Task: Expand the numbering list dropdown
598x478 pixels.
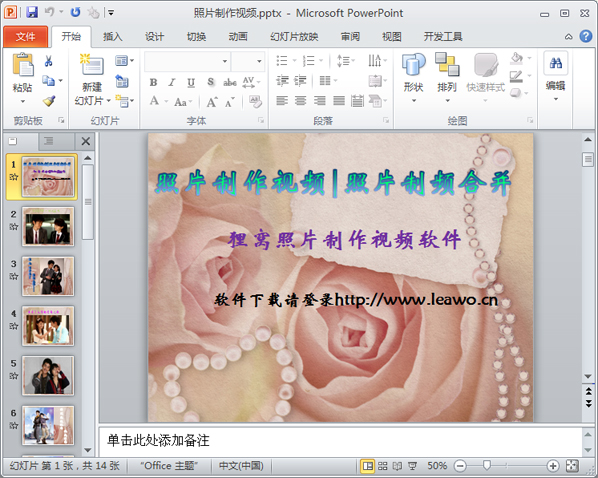Action: (x=321, y=60)
